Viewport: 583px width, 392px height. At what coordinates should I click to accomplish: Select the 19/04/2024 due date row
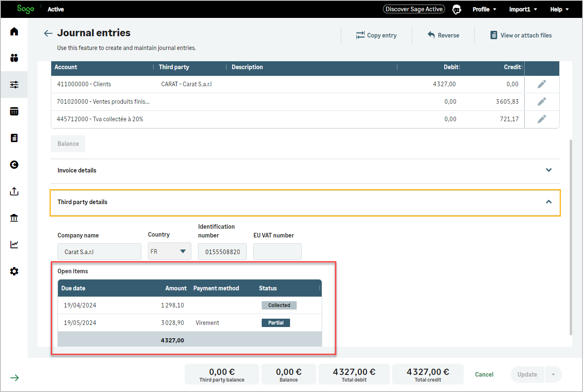pyautogui.click(x=190, y=305)
